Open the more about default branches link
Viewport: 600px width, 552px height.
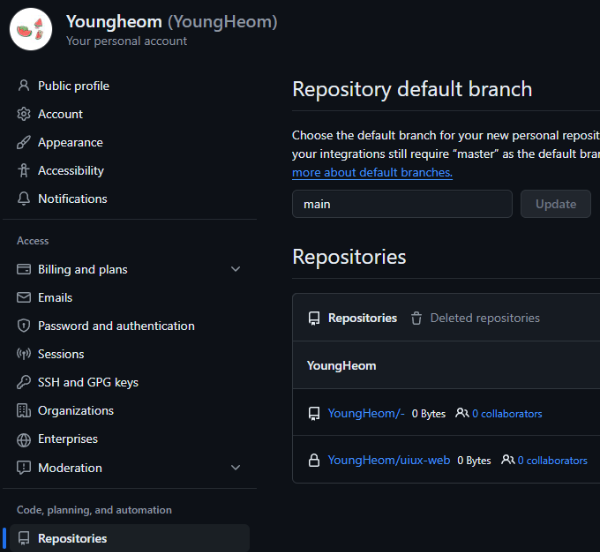(x=372, y=173)
